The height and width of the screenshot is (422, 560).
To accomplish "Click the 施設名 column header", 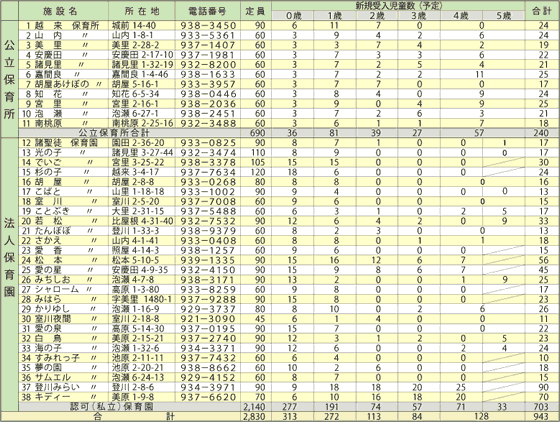I will 60,11.
